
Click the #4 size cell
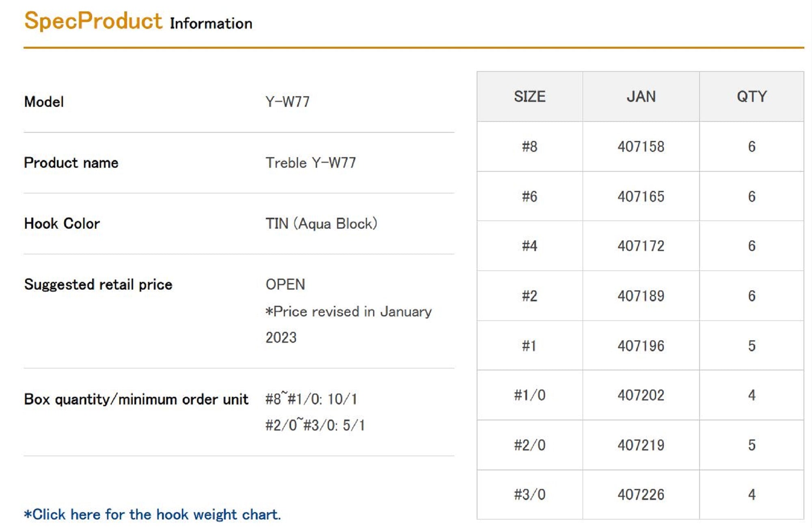tap(529, 246)
